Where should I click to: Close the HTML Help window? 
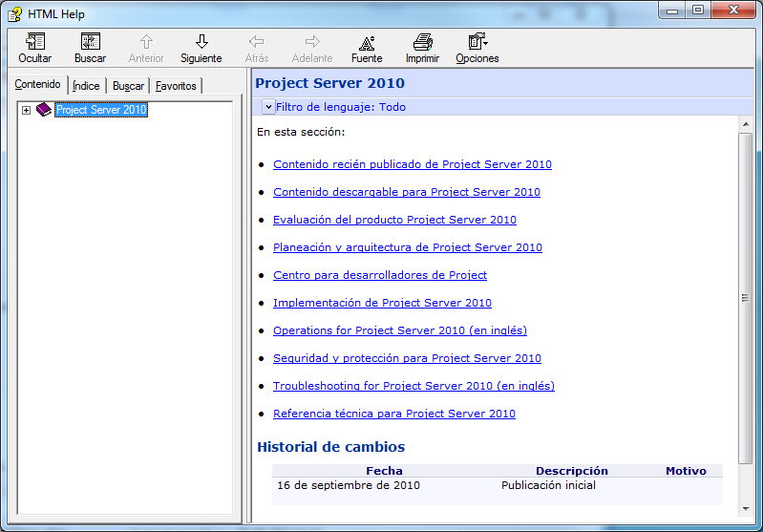[733, 10]
